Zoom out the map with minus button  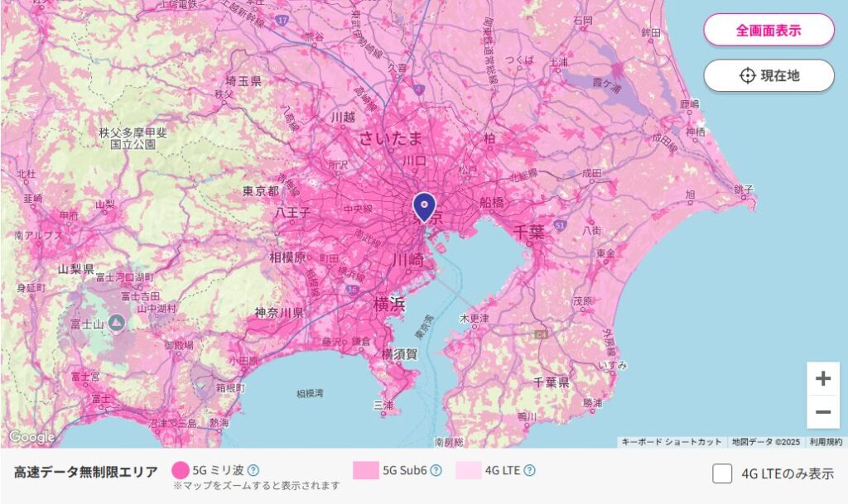[x=823, y=412]
